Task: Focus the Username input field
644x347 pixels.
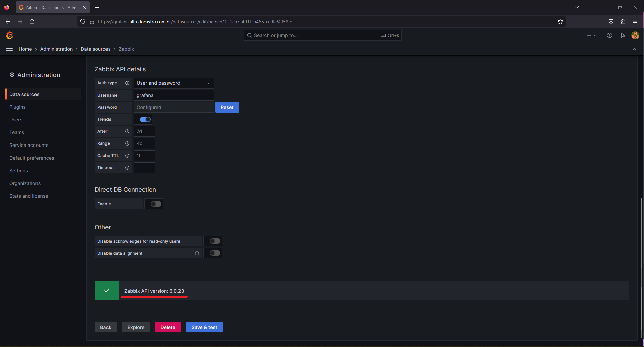Action: click(173, 95)
